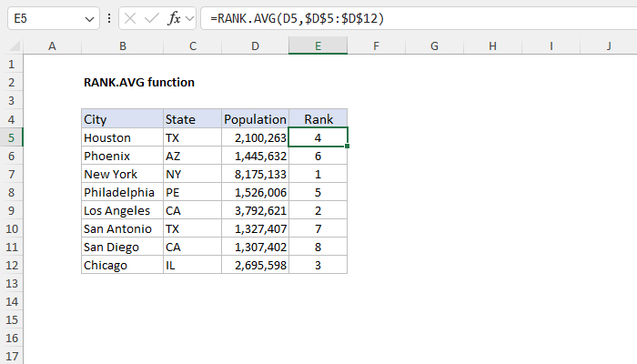Click the Rank header cell
The height and width of the screenshot is (364, 637).
318,119
